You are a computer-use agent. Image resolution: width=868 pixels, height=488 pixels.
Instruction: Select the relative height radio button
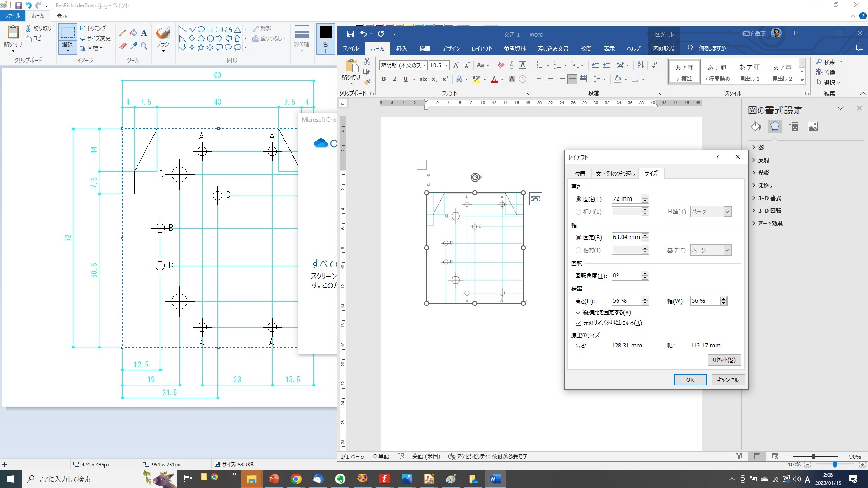point(578,211)
